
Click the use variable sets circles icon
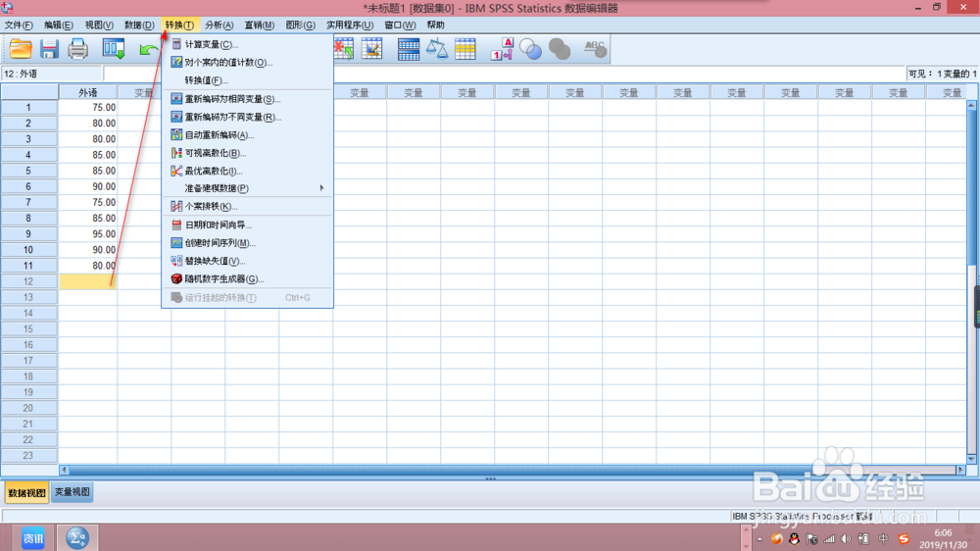530,49
